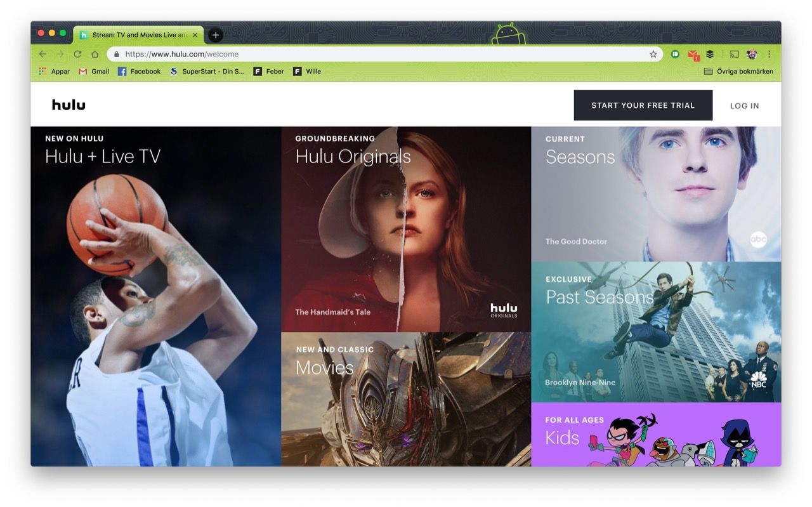Click The Handmaid's Tale caption
This screenshot has width=812, height=507.
(332, 312)
